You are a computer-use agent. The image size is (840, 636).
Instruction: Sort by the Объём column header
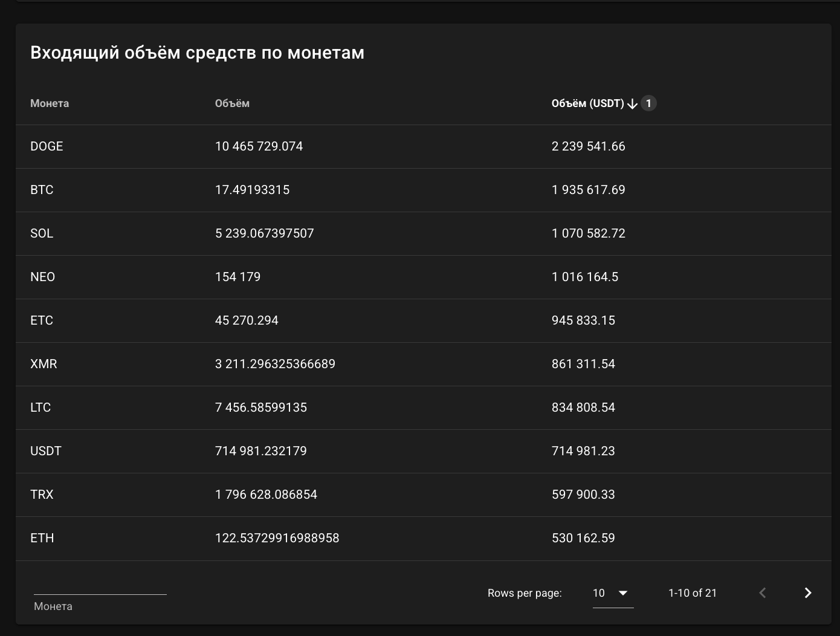(x=232, y=103)
